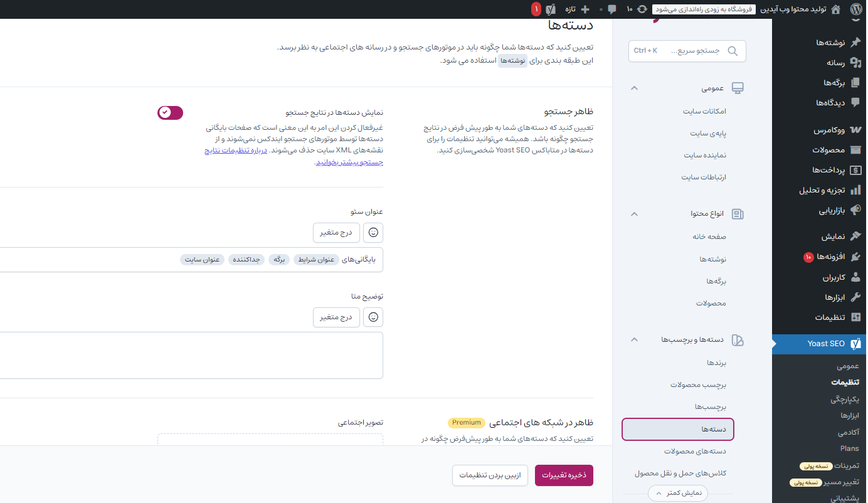
Task: Open the comments bubble icon in admin bar
Action: coord(611,9)
